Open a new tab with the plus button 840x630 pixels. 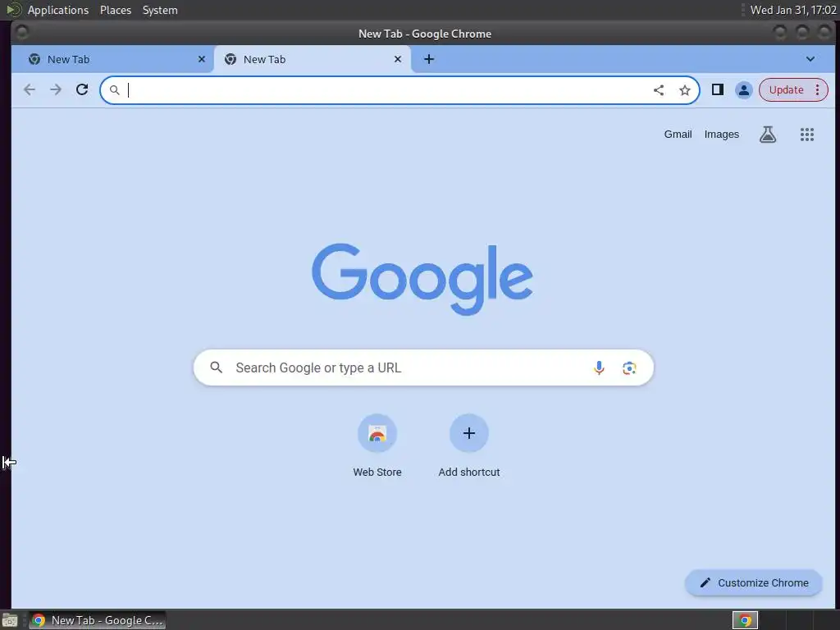(428, 59)
